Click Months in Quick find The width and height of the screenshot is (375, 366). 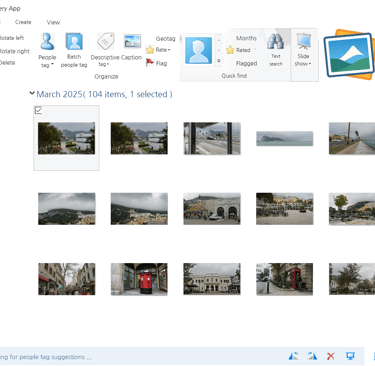coord(246,38)
